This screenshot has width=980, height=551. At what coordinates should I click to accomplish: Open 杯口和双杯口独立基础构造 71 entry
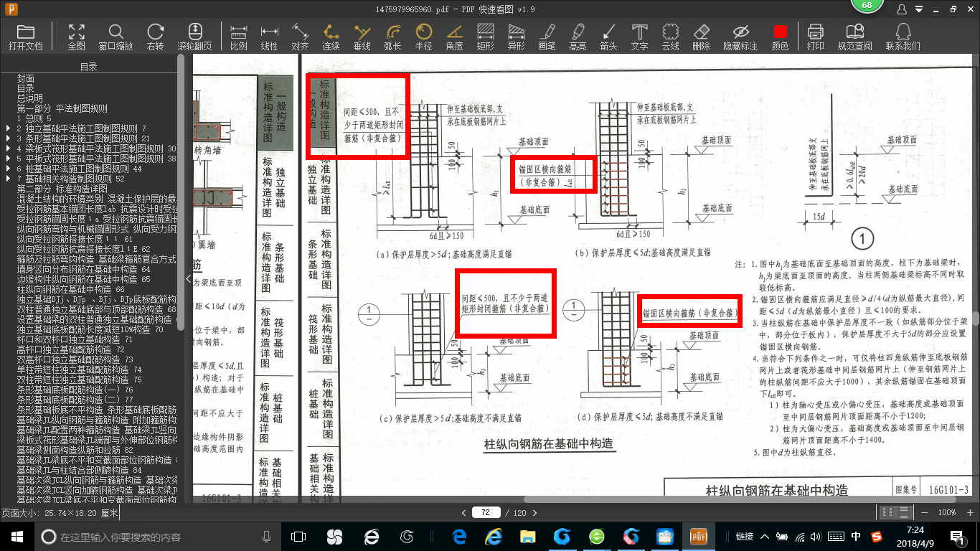pyautogui.click(x=75, y=339)
